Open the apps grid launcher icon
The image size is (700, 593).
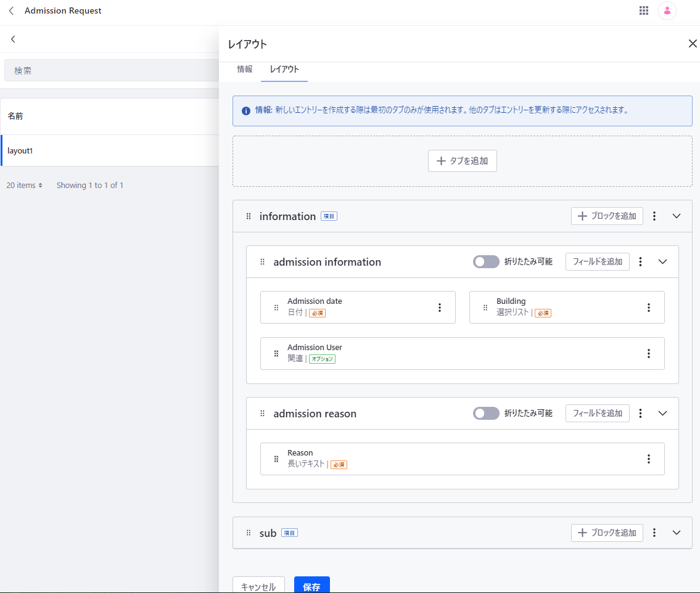pyautogui.click(x=643, y=10)
